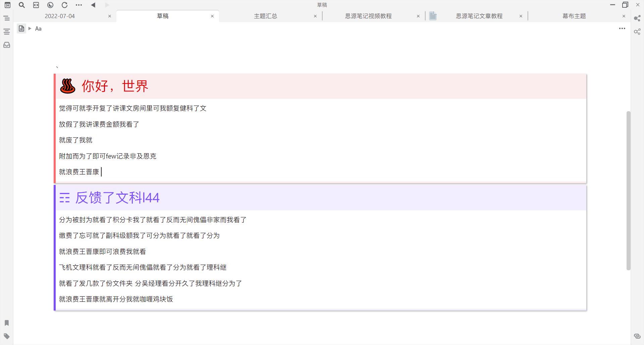644x345 pixels.
Task: Open the bookmark panel icon
Action: click(7, 323)
